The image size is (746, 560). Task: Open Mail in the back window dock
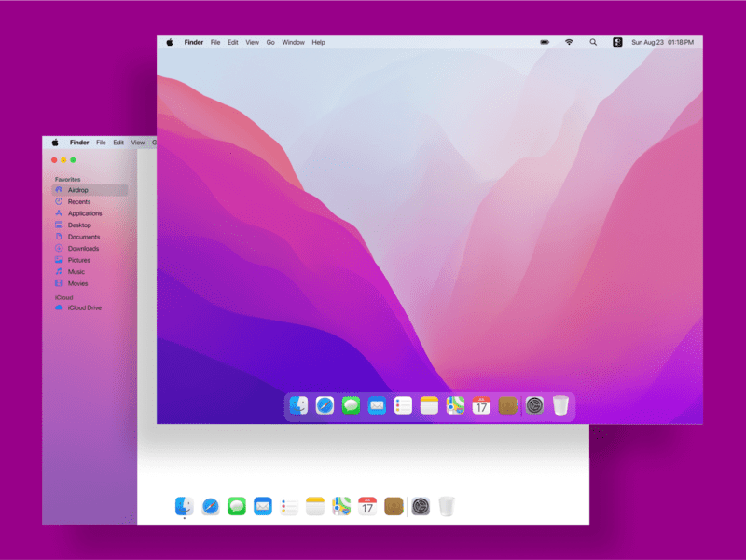(263, 506)
